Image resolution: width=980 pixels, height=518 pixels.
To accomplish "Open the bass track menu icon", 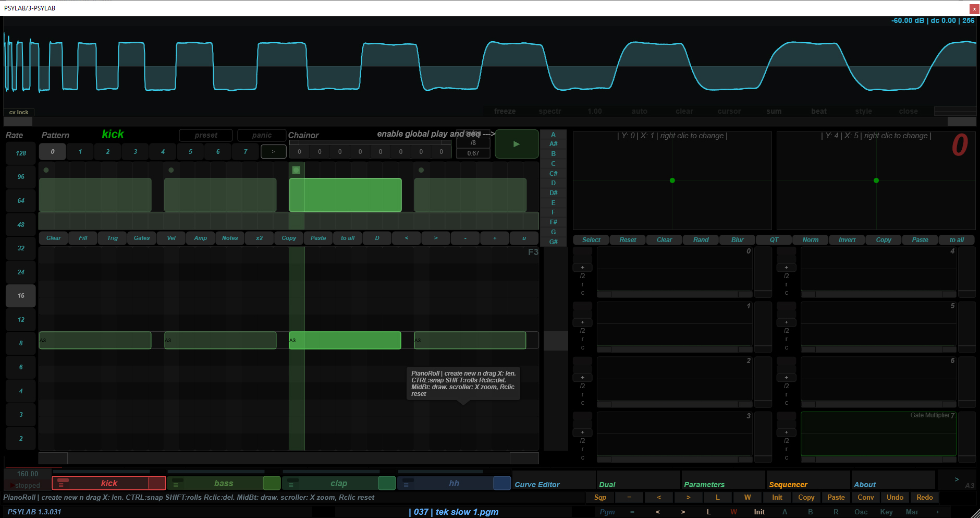I will (176, 484).
